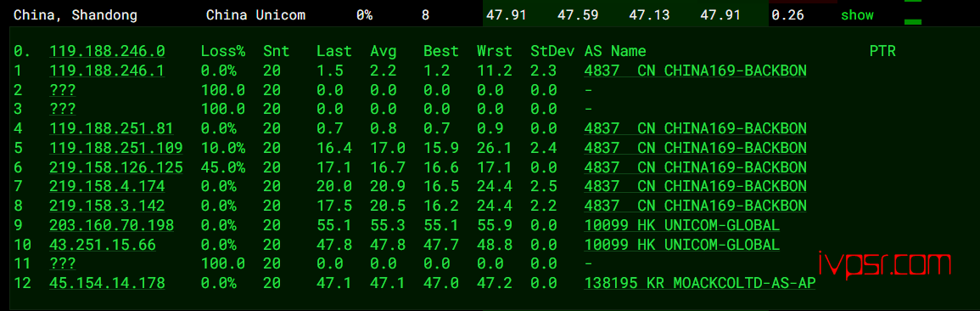Screen dimensions: 980x311
Task: Click the Loss% column header
Action: coord(223,51)
